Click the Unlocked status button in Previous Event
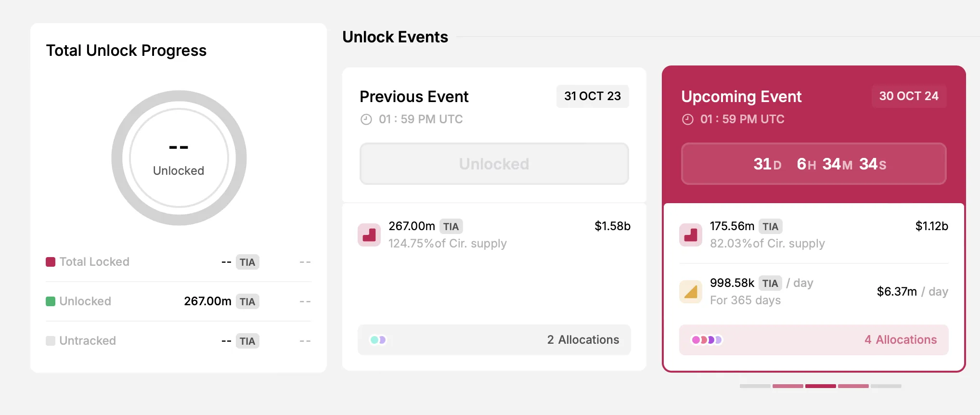 pyautogui.click(x=494, y=164)
